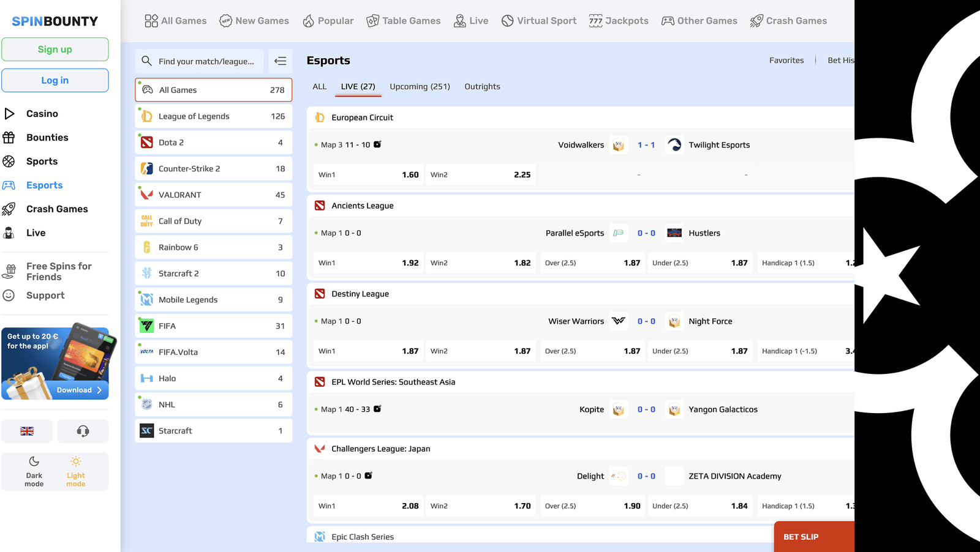The image size is (980, 552).
Task: Enable Dark mode
Action: coord(34,471)
